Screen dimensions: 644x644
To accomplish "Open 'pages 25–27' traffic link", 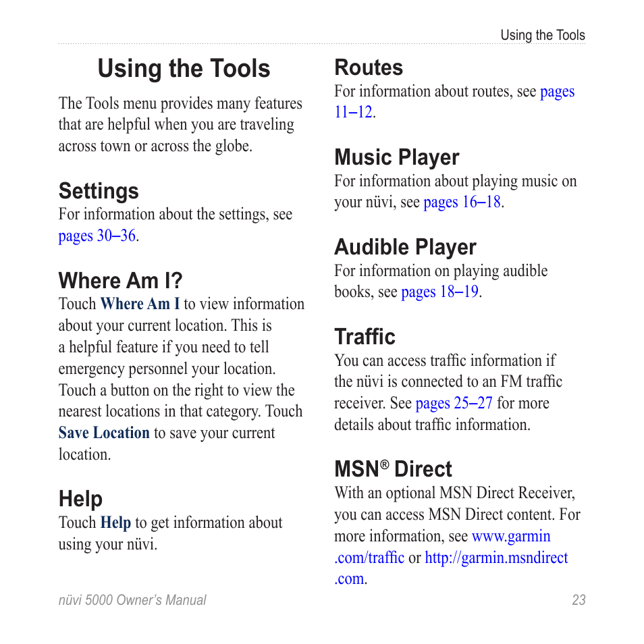I will 454,403.
